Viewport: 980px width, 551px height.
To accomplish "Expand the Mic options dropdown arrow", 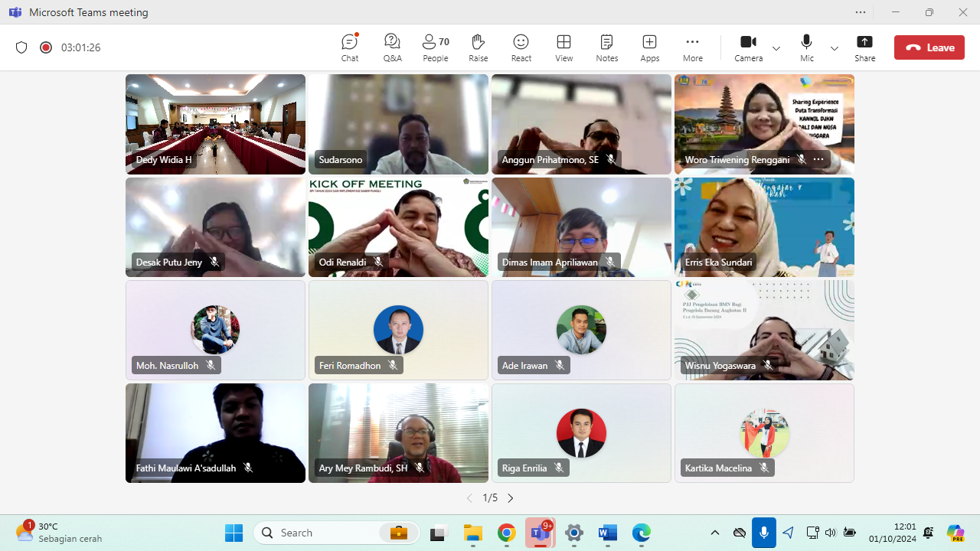I will click(835, 48).
